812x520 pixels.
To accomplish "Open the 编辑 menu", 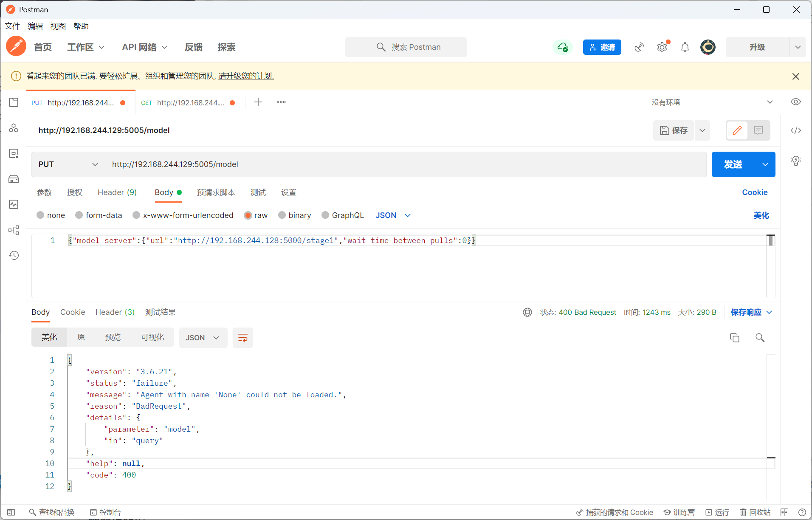I will click(35, 26).
